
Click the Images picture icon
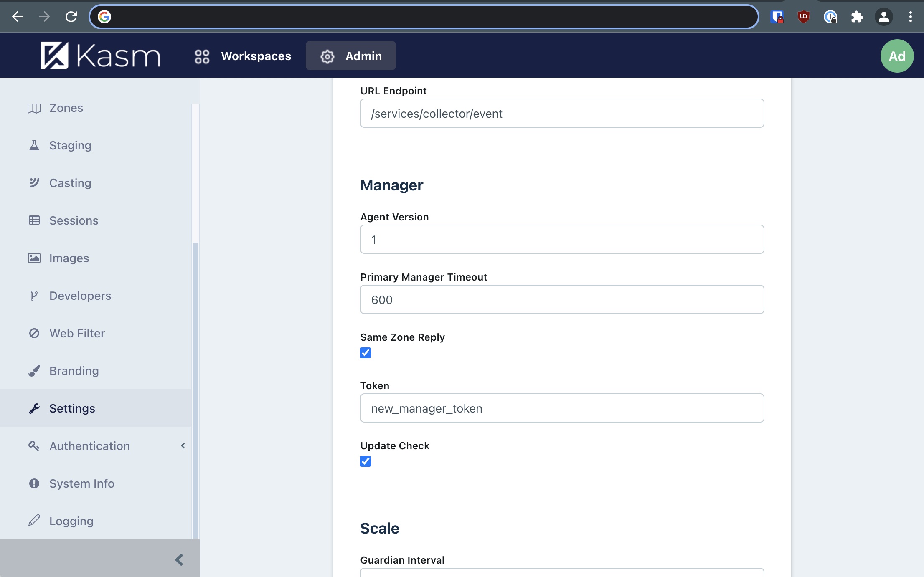click(x=34, y=258)
